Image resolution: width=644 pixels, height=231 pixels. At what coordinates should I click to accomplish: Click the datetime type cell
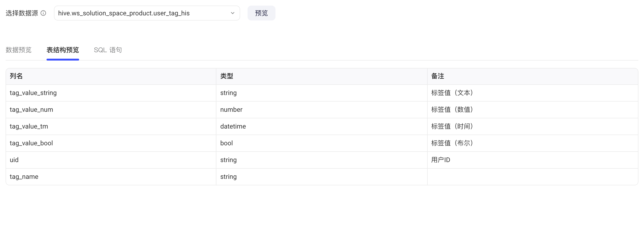coord(322,126)
